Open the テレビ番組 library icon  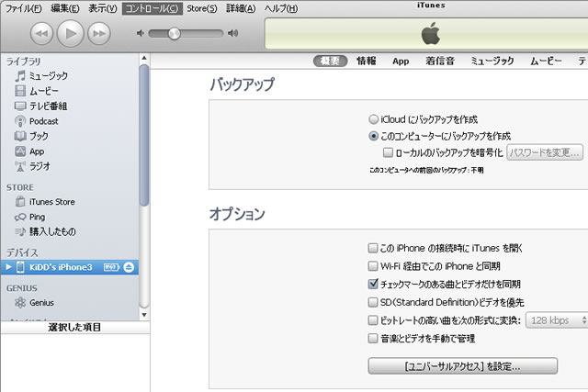pos(20,106)
